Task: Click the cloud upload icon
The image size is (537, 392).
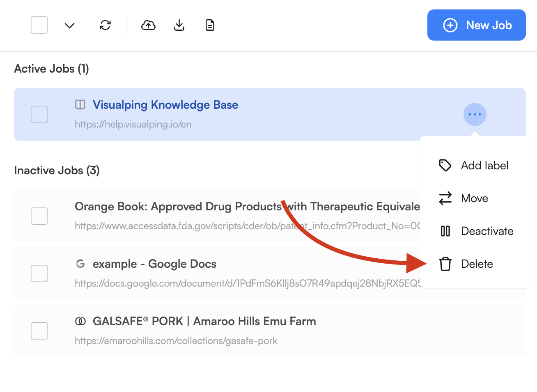Action: [x=148, y=25]
